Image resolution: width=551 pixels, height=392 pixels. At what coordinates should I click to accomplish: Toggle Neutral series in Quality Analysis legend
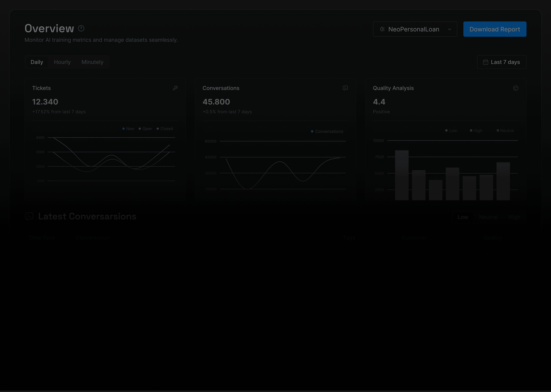(x=505, y=131)
